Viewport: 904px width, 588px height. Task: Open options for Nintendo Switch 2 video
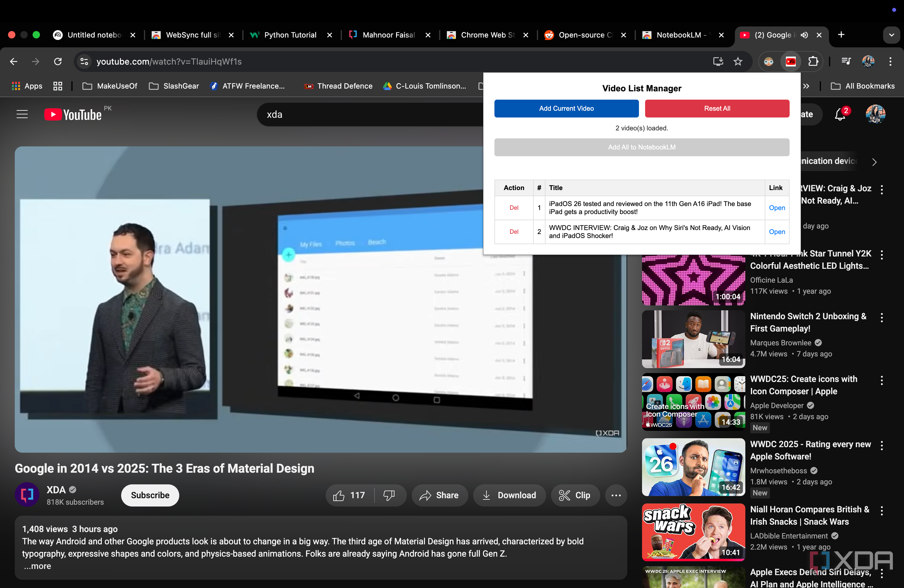pyautogui.click(x=882, y=318)
